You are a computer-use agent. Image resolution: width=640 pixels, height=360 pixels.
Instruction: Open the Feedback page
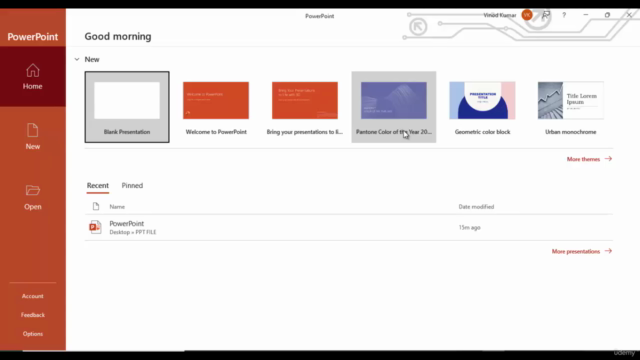click(33, 315)
